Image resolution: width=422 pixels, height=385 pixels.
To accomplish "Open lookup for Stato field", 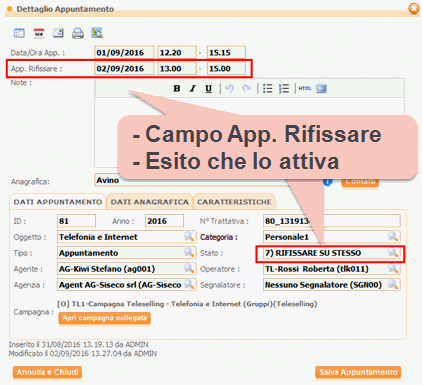I will coord(393,253).
